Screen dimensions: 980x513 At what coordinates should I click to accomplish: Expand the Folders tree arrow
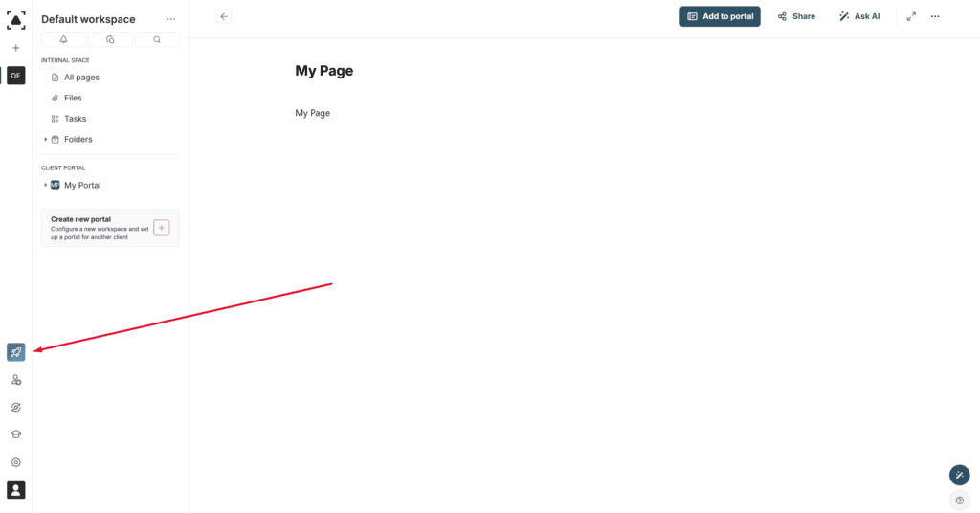45,140
